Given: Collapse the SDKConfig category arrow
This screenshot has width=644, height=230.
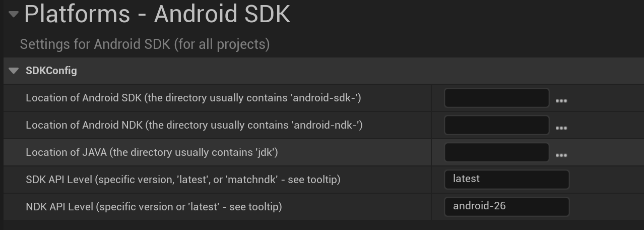Looking at the screenshot, I should pos(14,71).
